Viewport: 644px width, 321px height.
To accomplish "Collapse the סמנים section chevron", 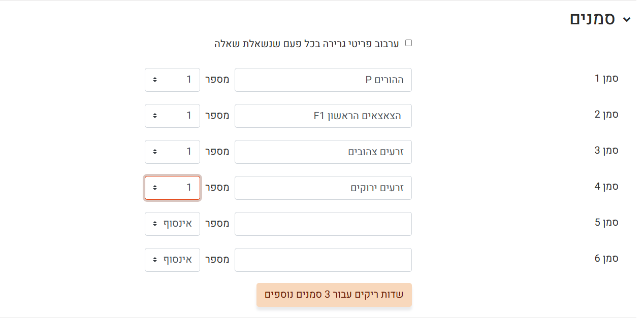I will (x=627, y=20).
